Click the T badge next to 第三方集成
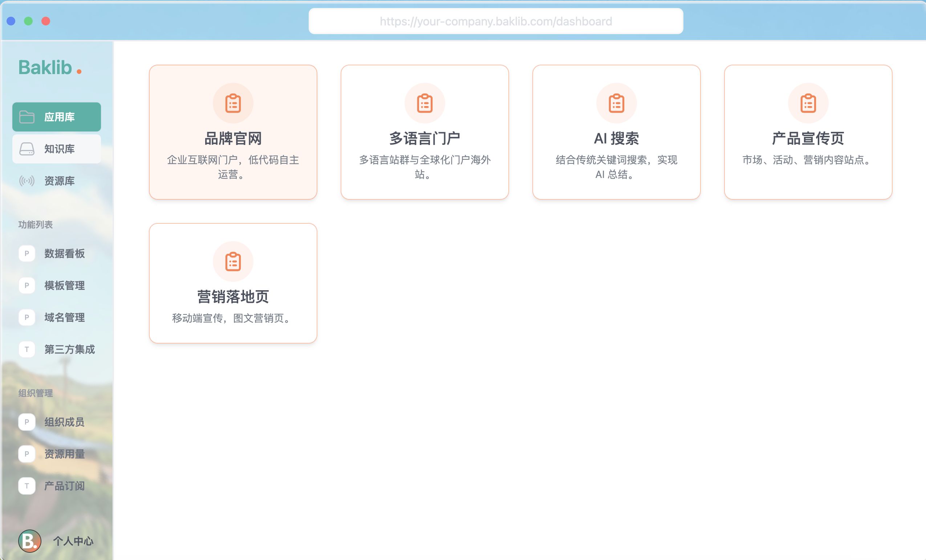926x560 pixels. pyautogui.click(x=27, y=349)
